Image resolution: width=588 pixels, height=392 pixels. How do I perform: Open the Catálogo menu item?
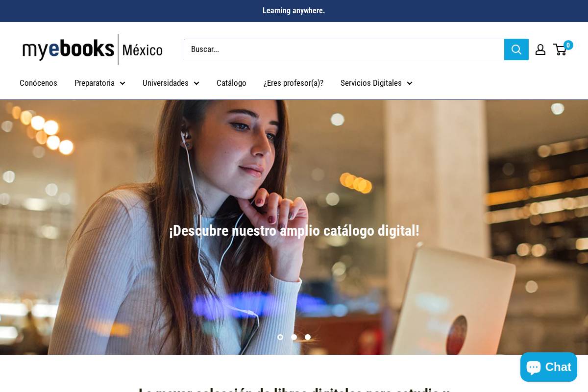tap(231, 83)
